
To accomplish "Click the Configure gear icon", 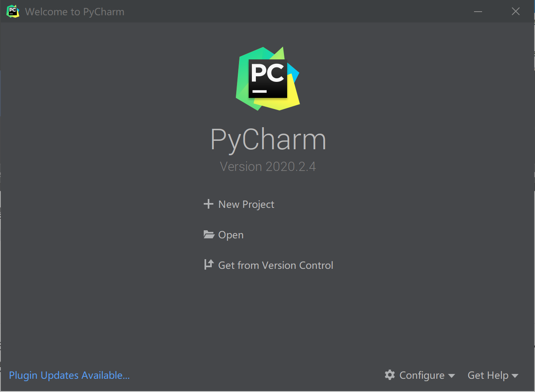I will 390,375.
